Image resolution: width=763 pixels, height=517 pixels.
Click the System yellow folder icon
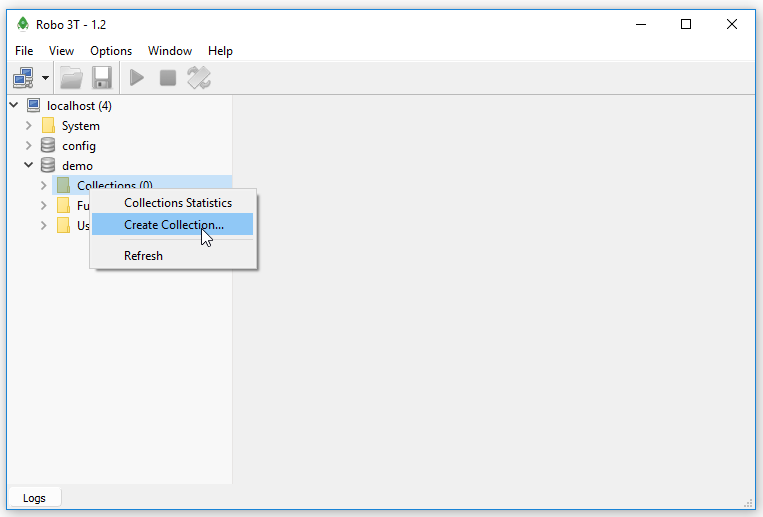(48, 125)
